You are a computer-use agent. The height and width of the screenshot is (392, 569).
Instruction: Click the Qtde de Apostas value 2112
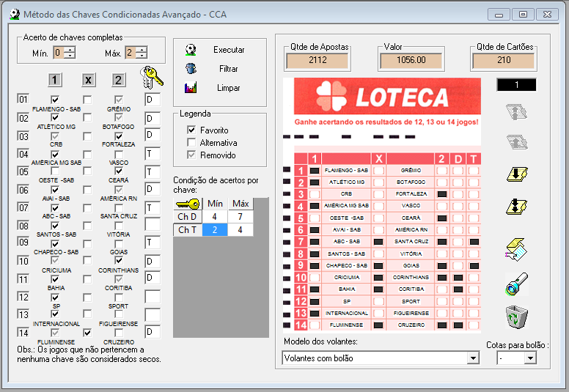click(317, 60)
